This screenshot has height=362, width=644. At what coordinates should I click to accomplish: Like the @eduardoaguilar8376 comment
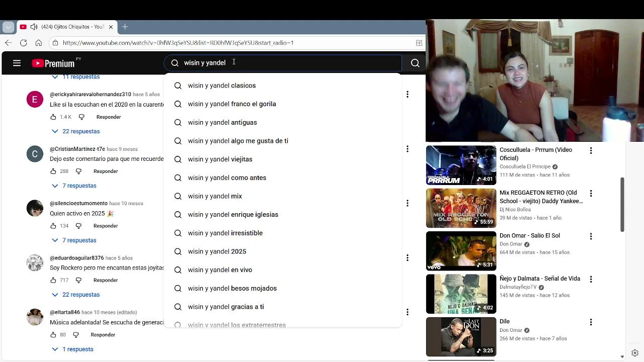[53, 280]
